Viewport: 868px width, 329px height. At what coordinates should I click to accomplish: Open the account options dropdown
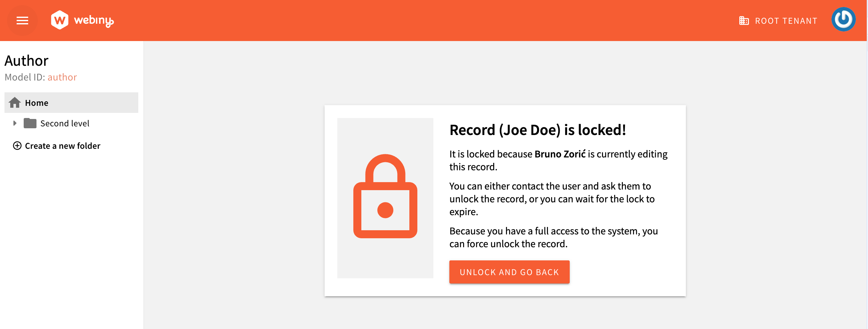tap(844, 20)
